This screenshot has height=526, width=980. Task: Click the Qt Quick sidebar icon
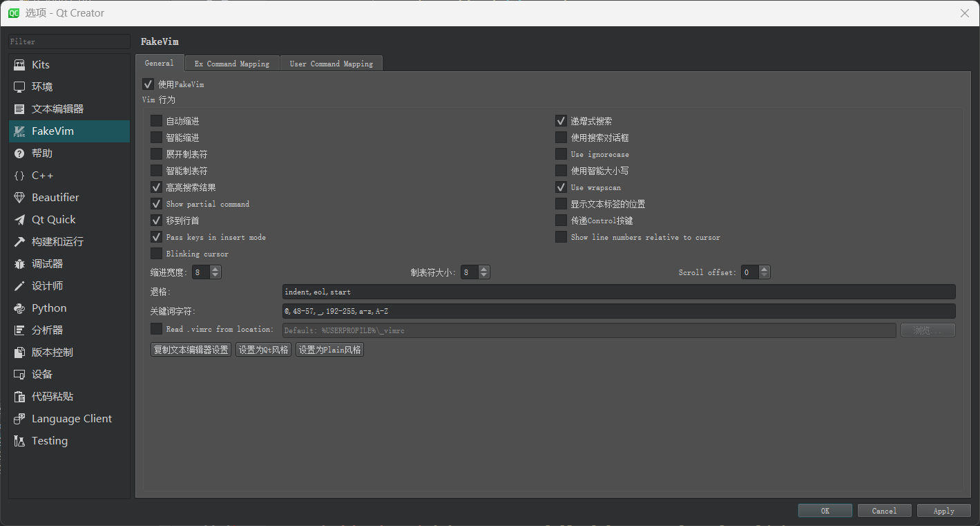pos(19,220)
